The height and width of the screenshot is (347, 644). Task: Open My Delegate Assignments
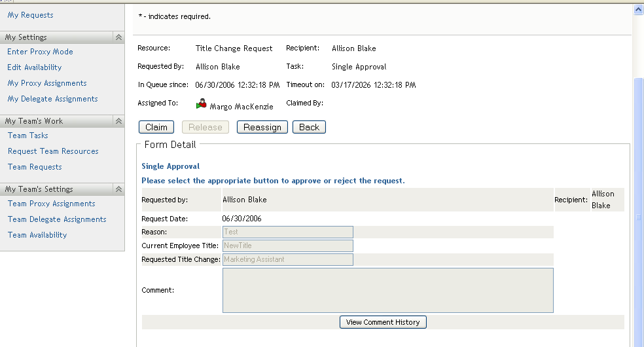pos(52,99)
